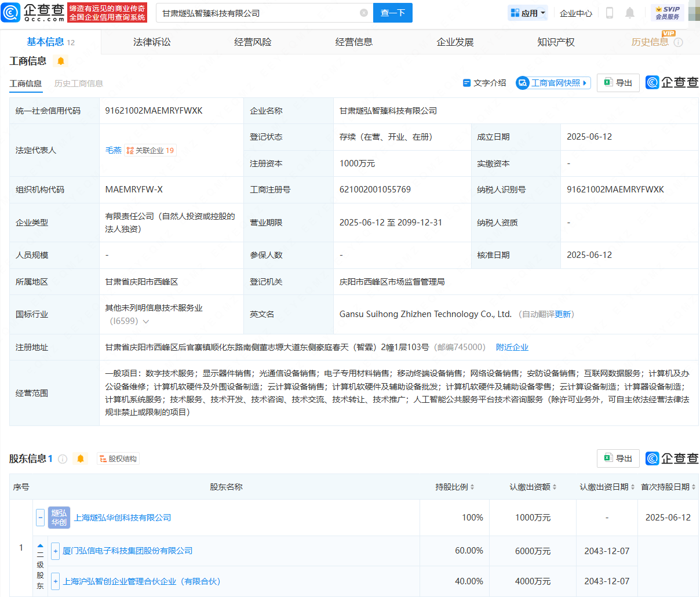Click the info icon next to 股东信息
The width and height of the screenshot is (700, 597).
(x=63, y=459)
